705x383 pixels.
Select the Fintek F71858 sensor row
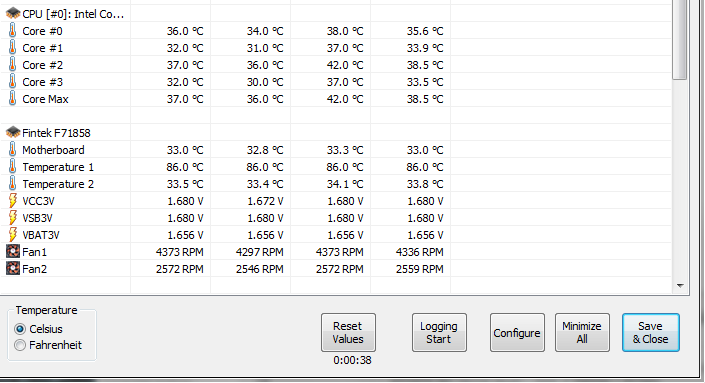(56, 133)
